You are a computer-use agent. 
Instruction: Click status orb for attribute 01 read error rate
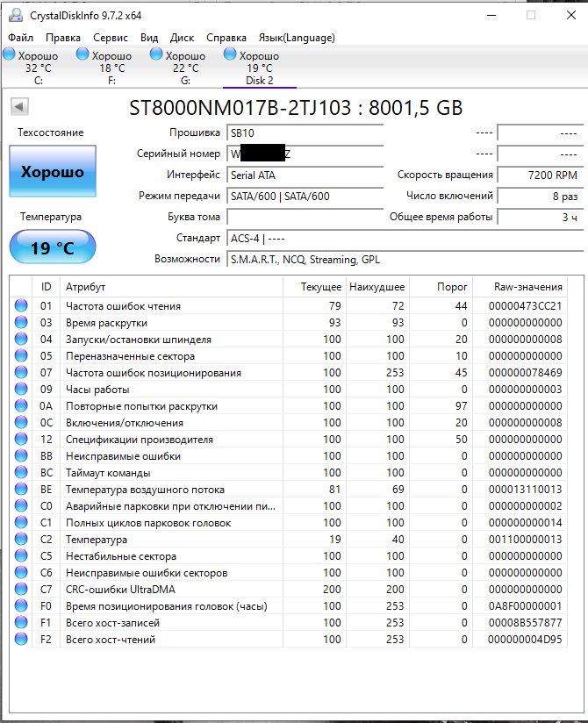[x=21, y=305]
